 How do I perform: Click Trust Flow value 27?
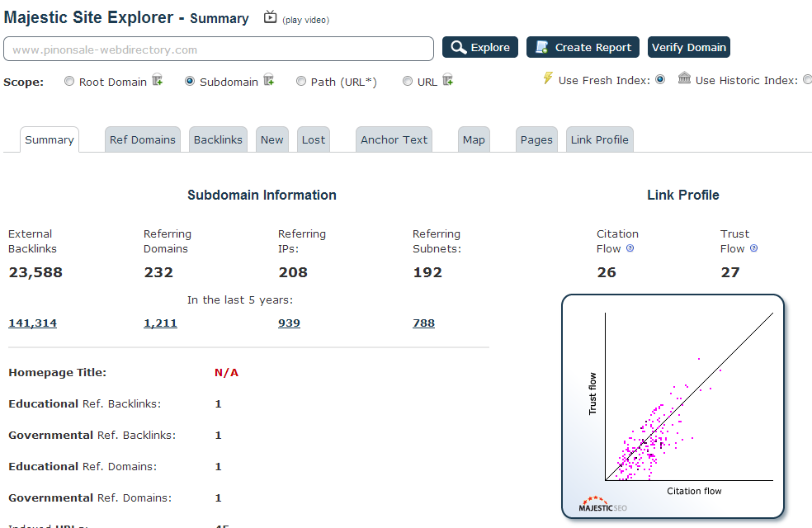730,272
